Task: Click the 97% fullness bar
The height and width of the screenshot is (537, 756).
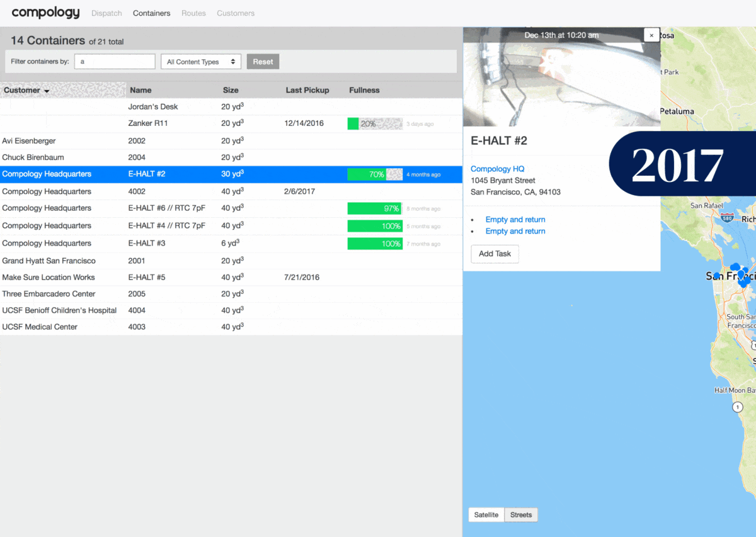Action: click(x=375, y=208)
